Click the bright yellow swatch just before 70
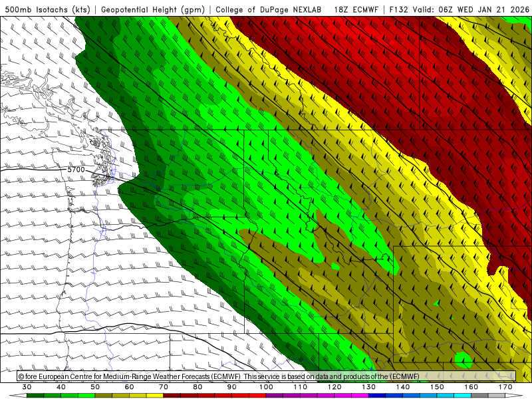 coord(155,396)
